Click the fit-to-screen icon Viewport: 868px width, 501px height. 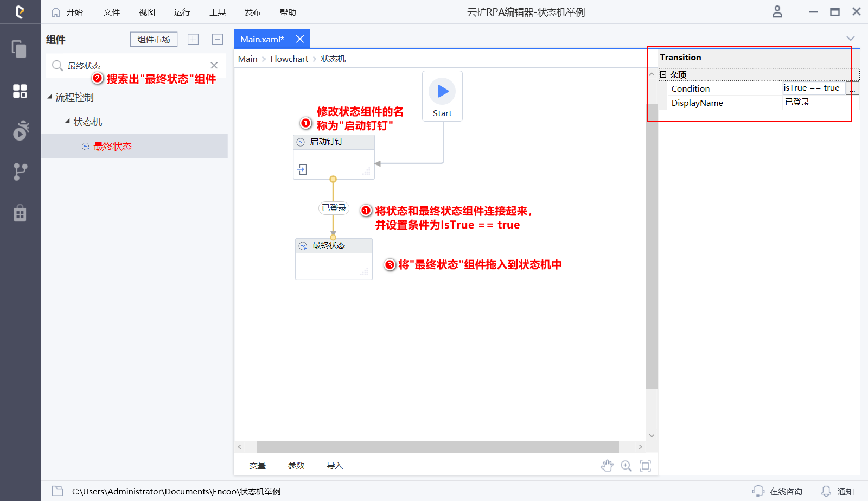tap(645, 466)
